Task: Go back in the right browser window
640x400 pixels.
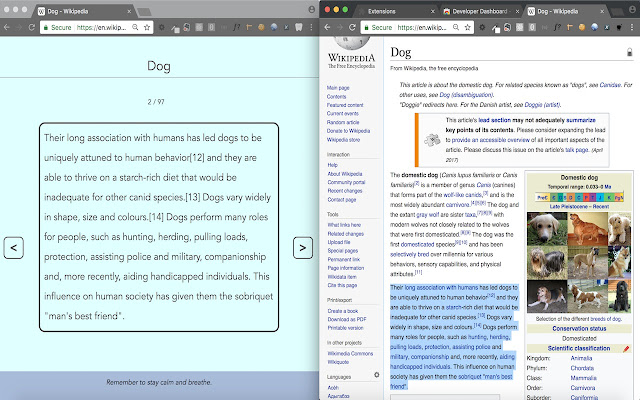Action: pyautogui.click(x=327, y=27)
